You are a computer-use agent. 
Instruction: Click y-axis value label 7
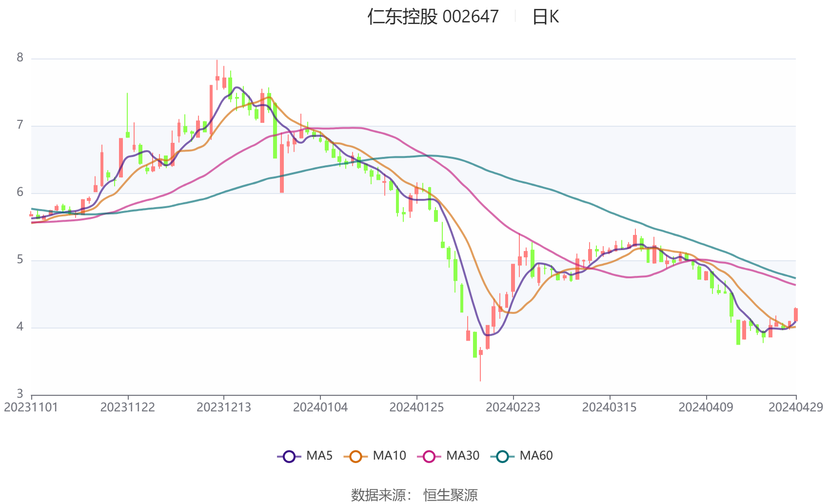click(20, 125)
